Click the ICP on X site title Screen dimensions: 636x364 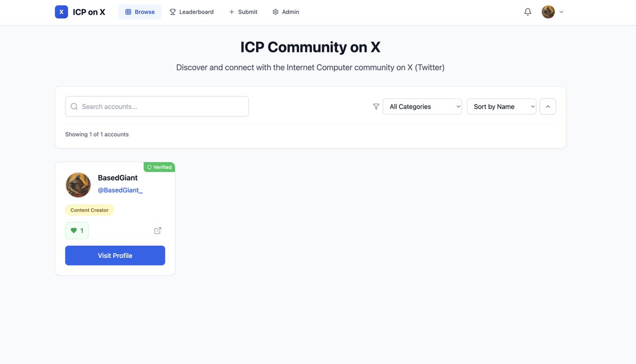click(x=89, y=12)
